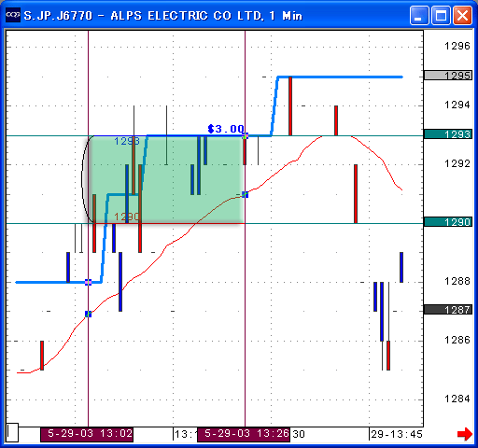Click the 1287 dark price label

[448, 310]
